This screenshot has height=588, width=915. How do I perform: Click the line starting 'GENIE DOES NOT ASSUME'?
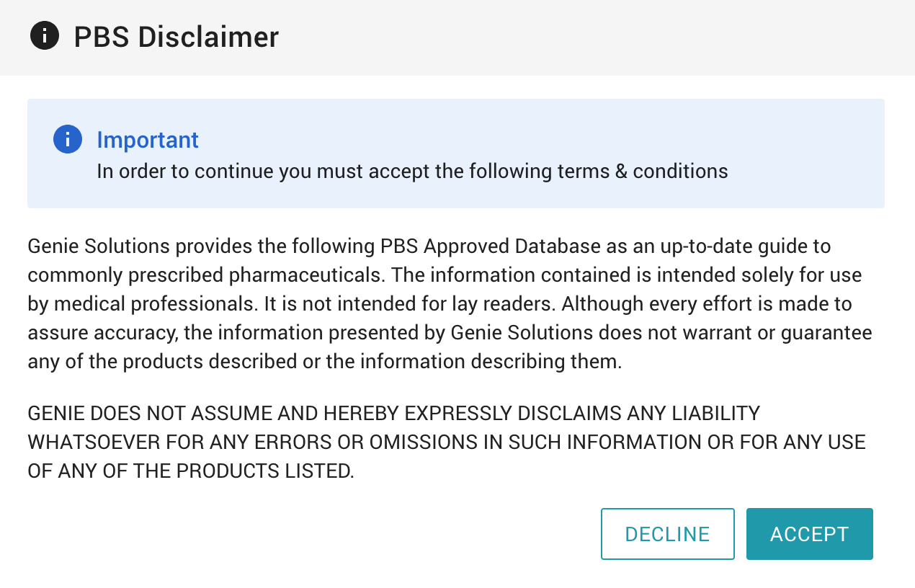point(394,414)
